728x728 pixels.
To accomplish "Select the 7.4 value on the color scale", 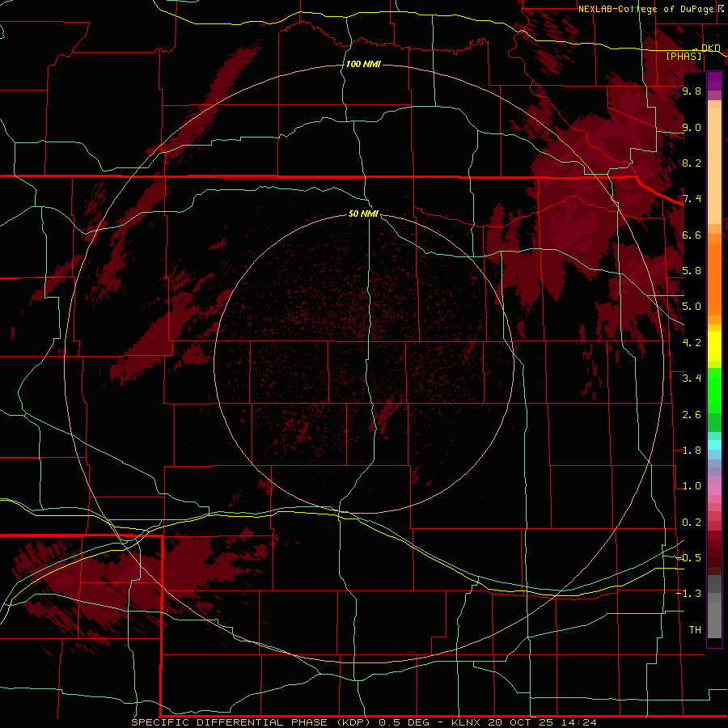I will [692, 199].
